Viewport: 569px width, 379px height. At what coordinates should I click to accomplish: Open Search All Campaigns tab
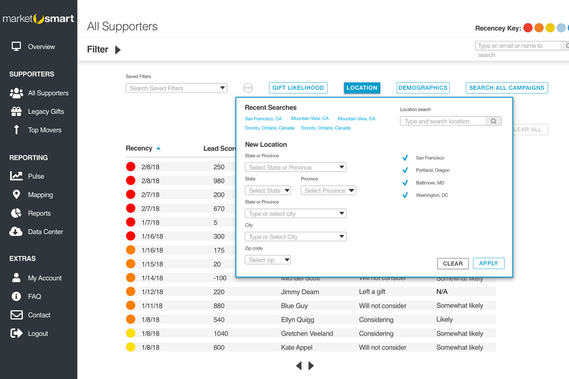coord(507,88)
